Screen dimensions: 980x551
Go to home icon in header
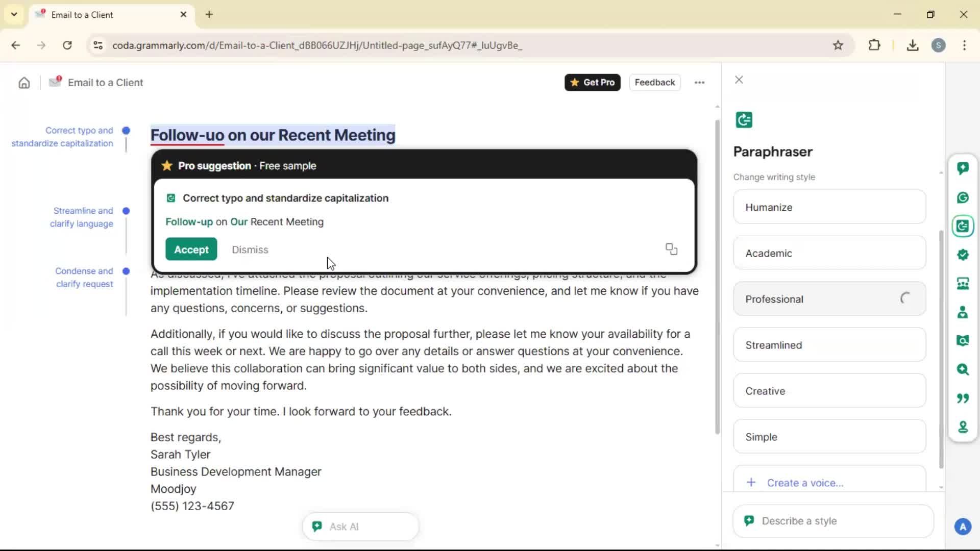(x=24, y=83)
